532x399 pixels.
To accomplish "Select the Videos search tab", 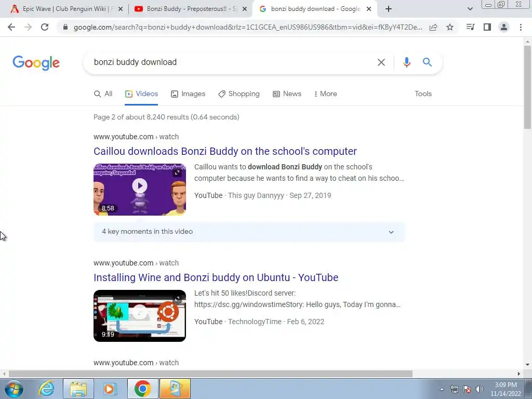I will pyautogui.click(x=141, y=94).
